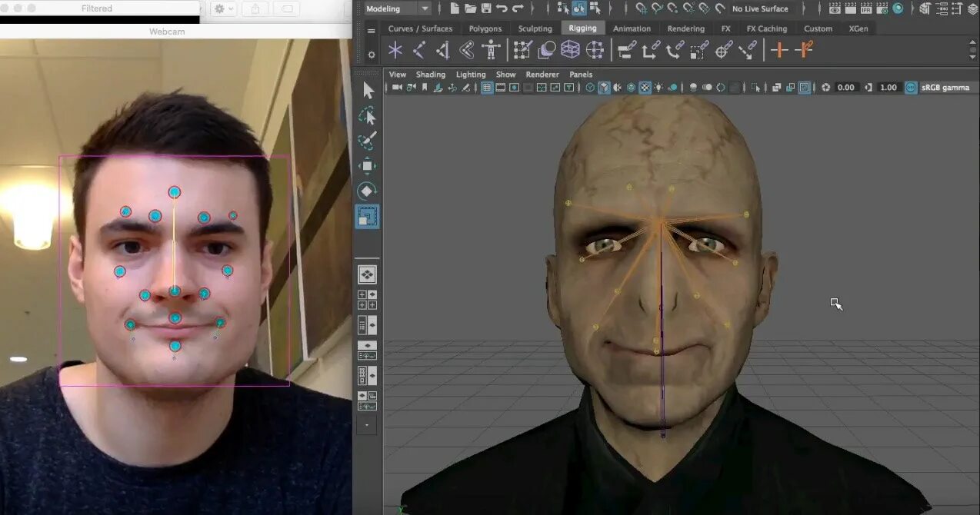
Task: Click the No Live Surface field
Action: (760, 8)
